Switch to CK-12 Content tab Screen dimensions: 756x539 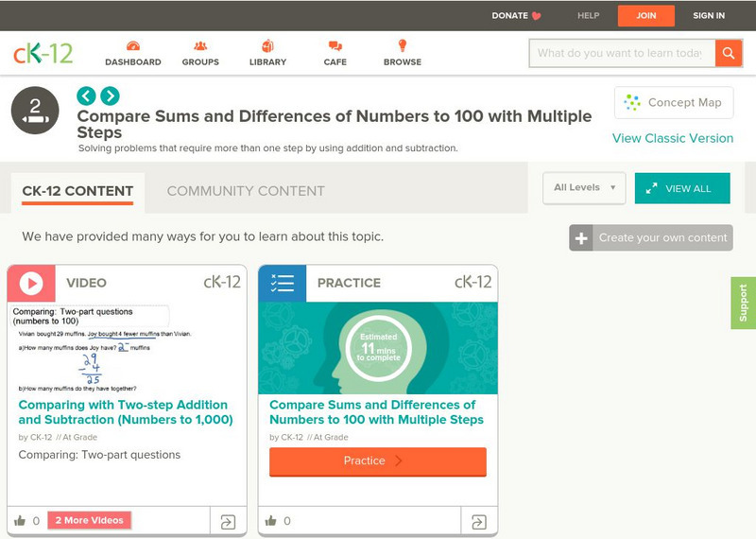pos(77,191)
